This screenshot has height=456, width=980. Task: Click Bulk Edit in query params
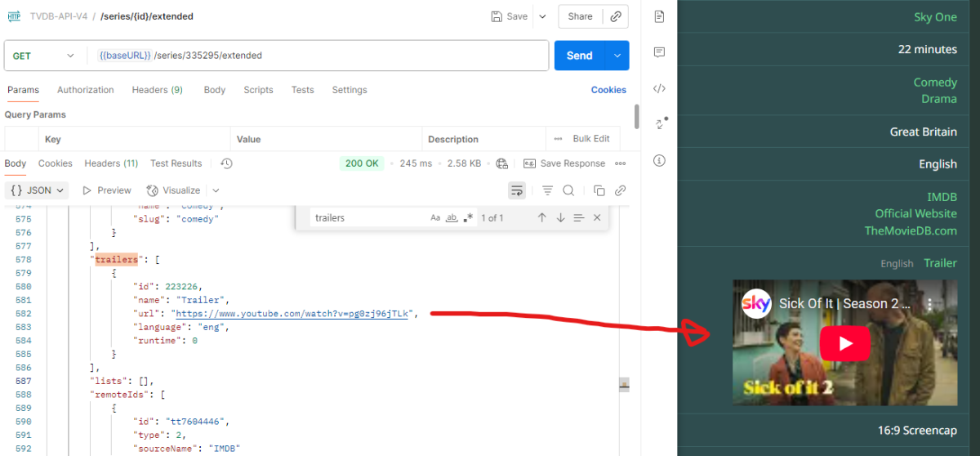(x=591, y=139)
